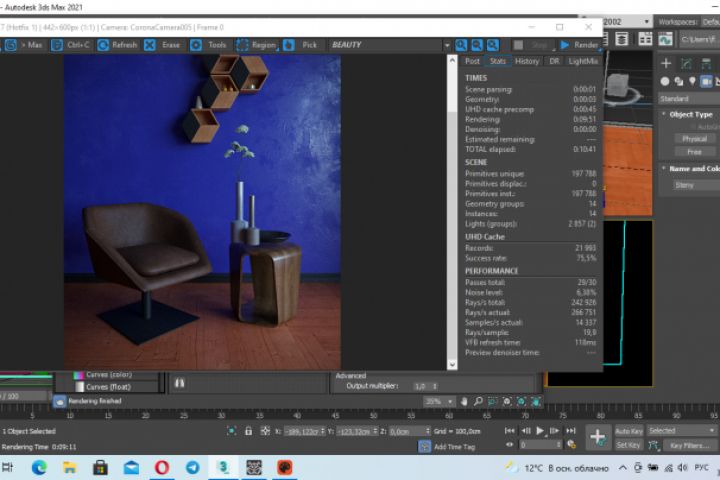
Task: Select the zoom magnifier in material editor
Action: [x=478, y=401]
